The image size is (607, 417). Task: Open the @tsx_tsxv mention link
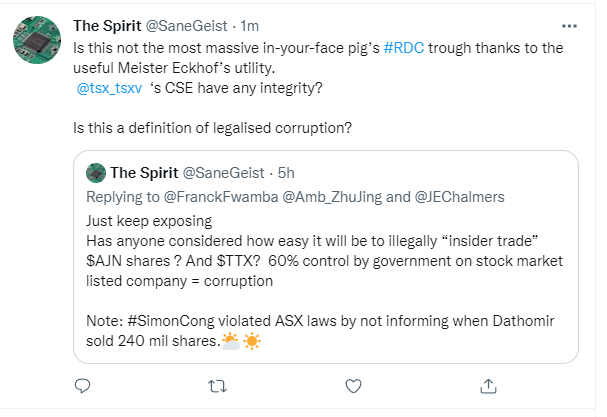point(110,88)
